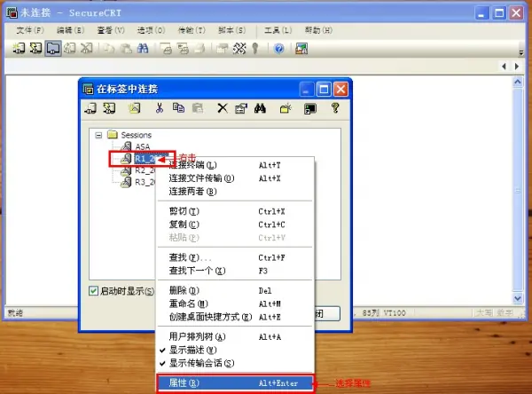
Task: Click the blue Help question icon
Action: coord(279,49)
